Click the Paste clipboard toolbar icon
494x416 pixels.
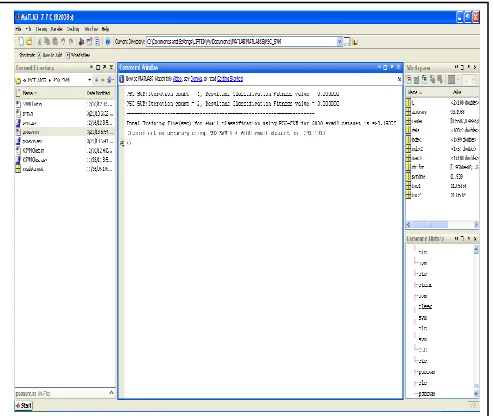click(55, 42)
